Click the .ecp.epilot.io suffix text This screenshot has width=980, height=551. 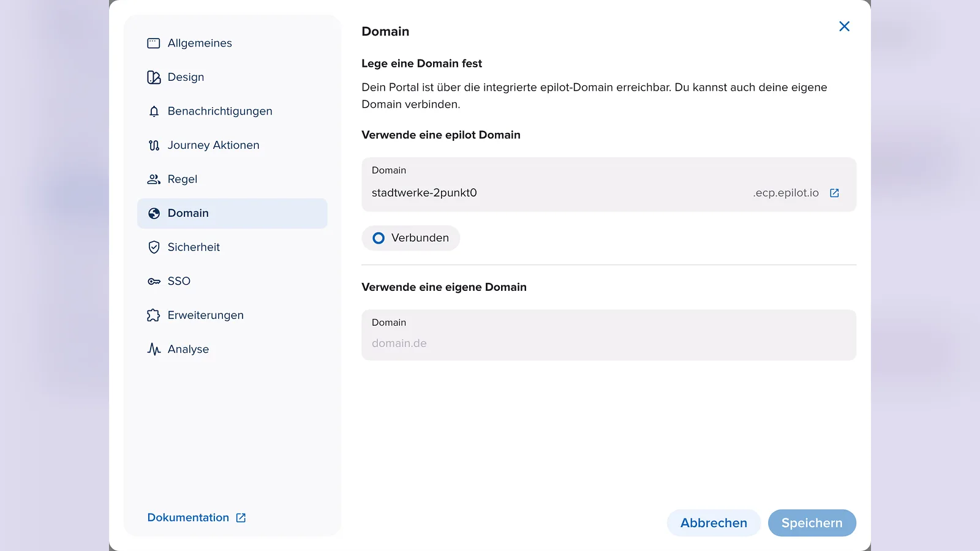(786, 193)
